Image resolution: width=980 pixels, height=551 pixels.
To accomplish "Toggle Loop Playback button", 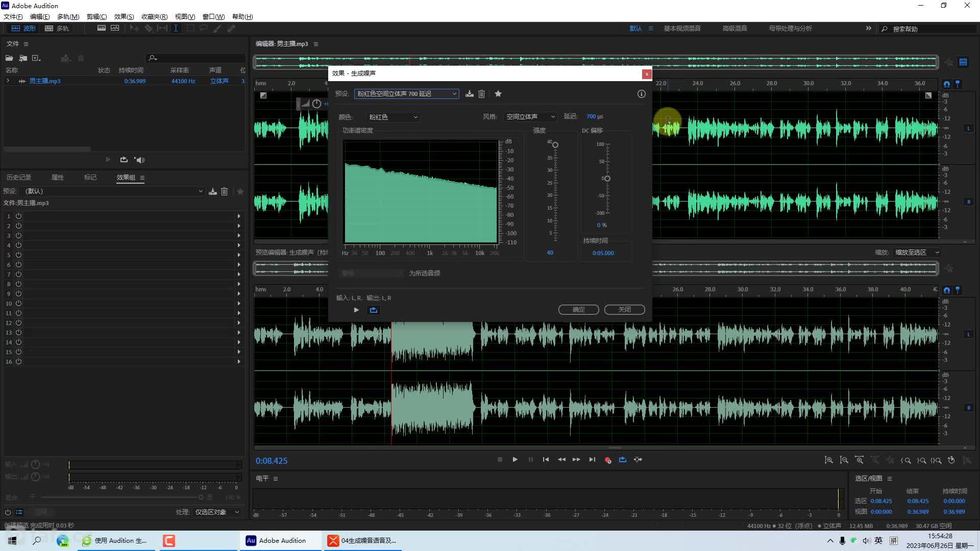I will [623, 460].
